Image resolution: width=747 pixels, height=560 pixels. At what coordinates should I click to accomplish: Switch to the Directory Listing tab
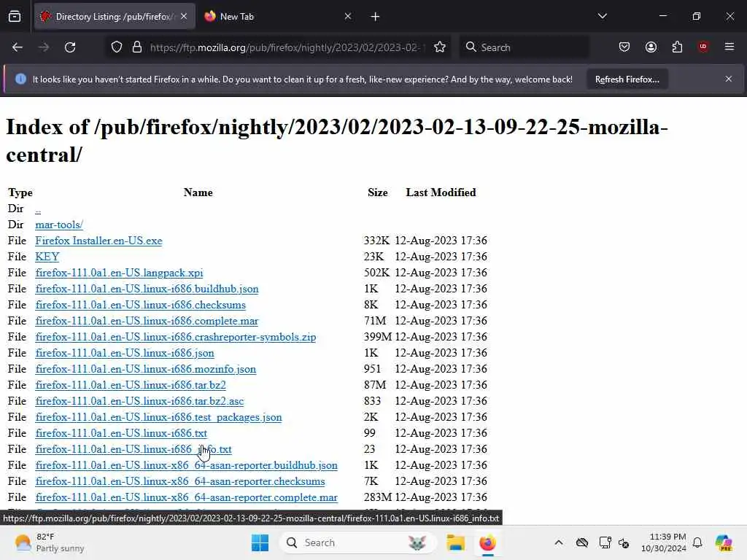115,17
